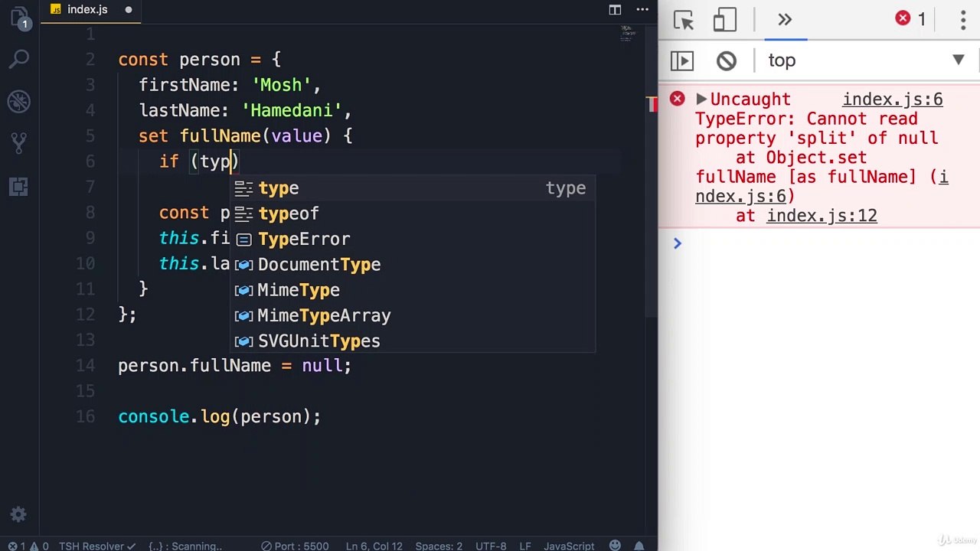980x551 pixels.
Task: Choose the typeof suggestion
Action: point(413,214)
